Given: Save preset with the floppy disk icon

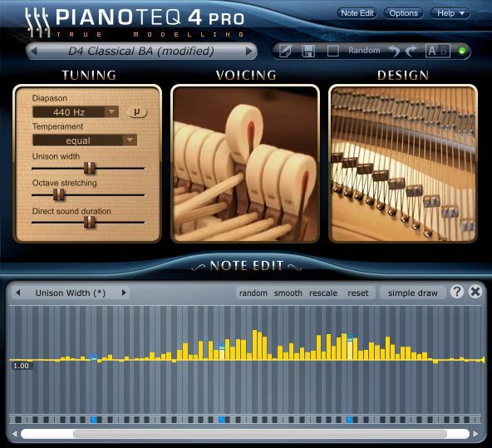Looking at the screenshot, I should click(x=308, y=51).
